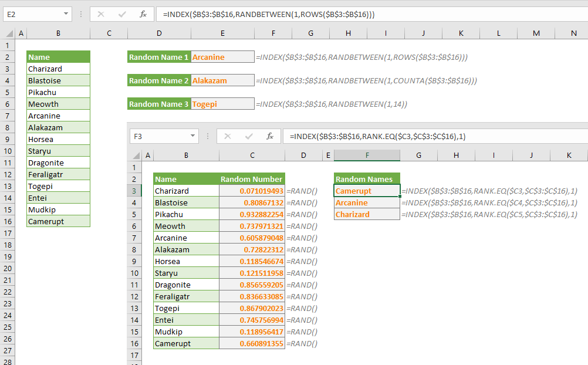
Task: Select row header 3 in the lower sheet
Action: point(134,191)
